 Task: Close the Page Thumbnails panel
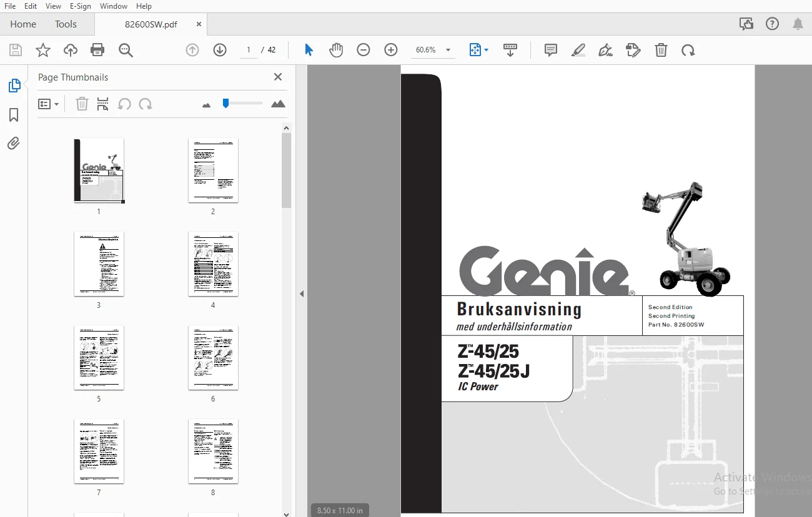pos(278,77)
